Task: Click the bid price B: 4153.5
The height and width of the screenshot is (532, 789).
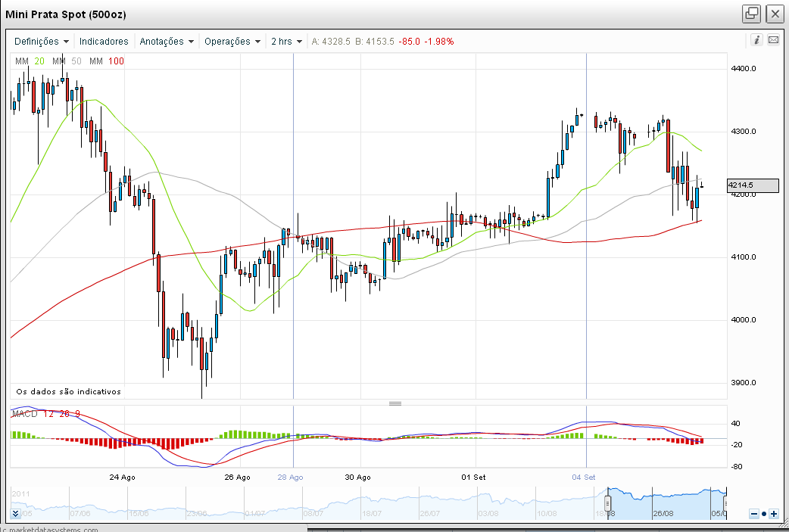Action: [374, 41]
